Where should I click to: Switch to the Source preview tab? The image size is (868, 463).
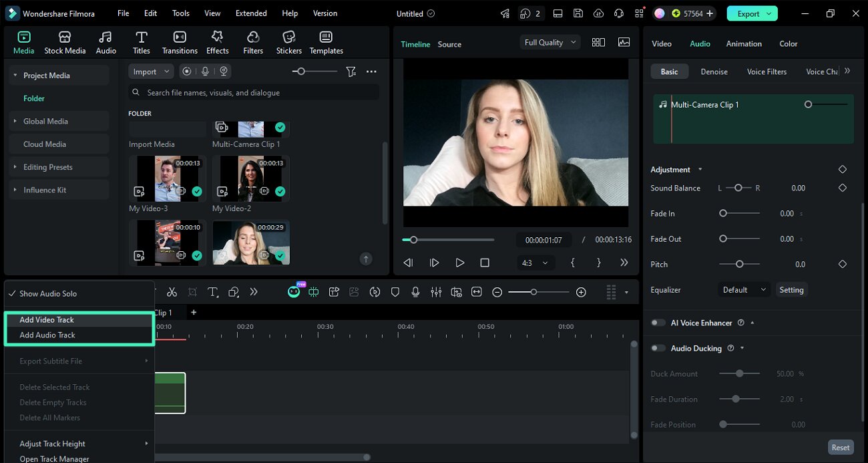pos(449,44)
